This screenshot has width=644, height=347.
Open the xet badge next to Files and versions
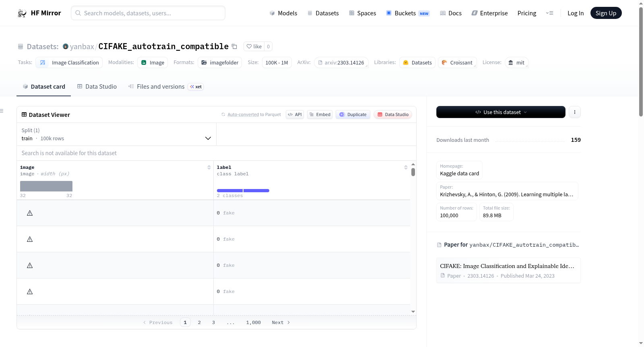click(x=196, y=87)
